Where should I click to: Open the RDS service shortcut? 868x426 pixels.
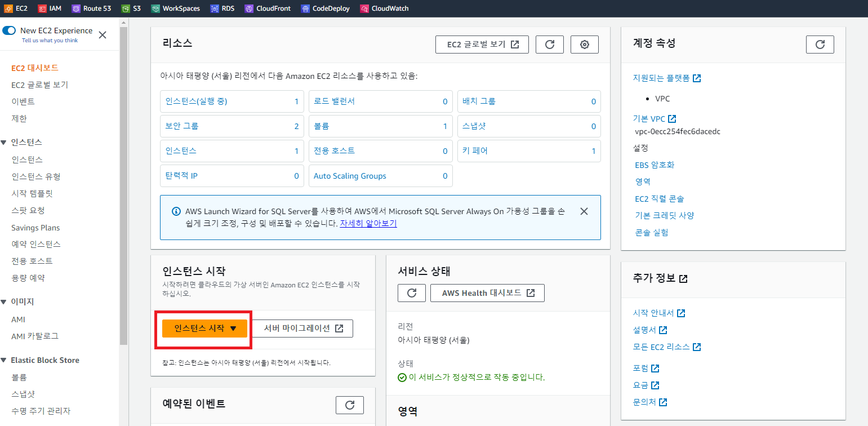[222, 8]
